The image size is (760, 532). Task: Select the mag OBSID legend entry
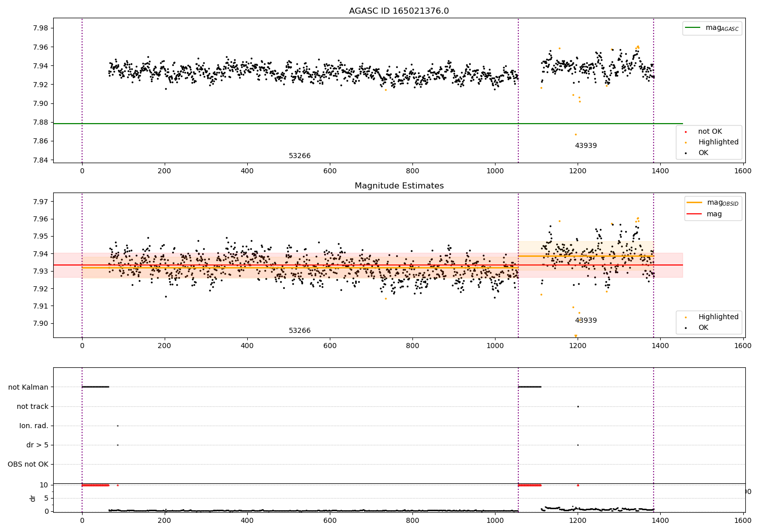[713, 203]
